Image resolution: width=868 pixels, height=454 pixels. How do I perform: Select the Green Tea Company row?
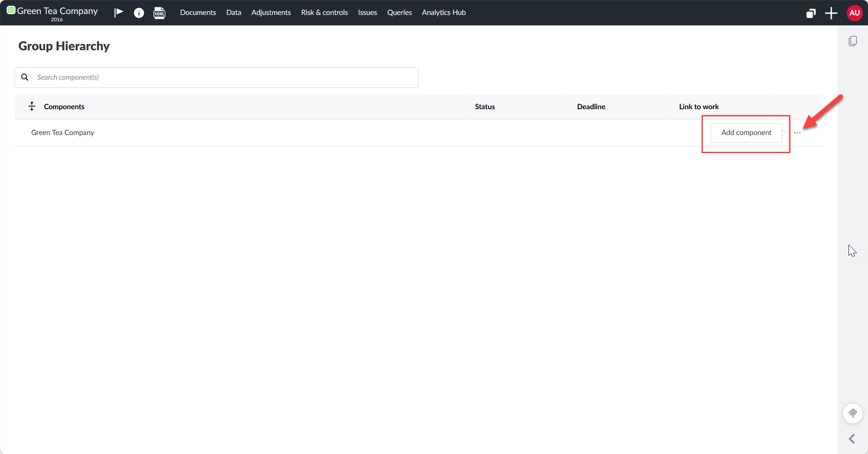(419, 133)
